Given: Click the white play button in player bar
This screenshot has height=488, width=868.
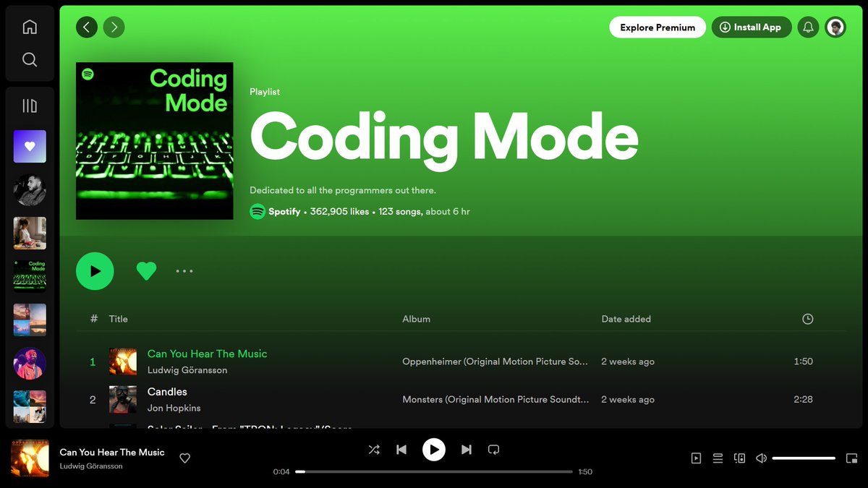Looking at the screenshot, I should (x=434, y=450).
